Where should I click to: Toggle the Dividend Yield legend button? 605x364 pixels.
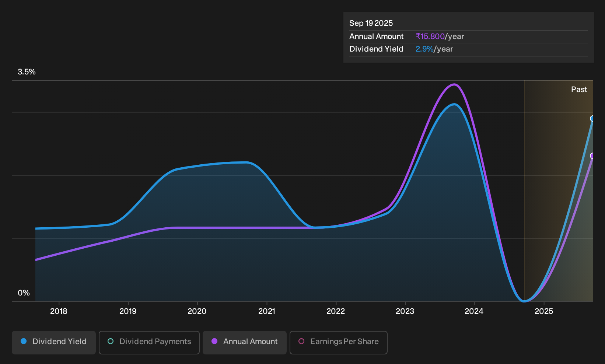53,342
